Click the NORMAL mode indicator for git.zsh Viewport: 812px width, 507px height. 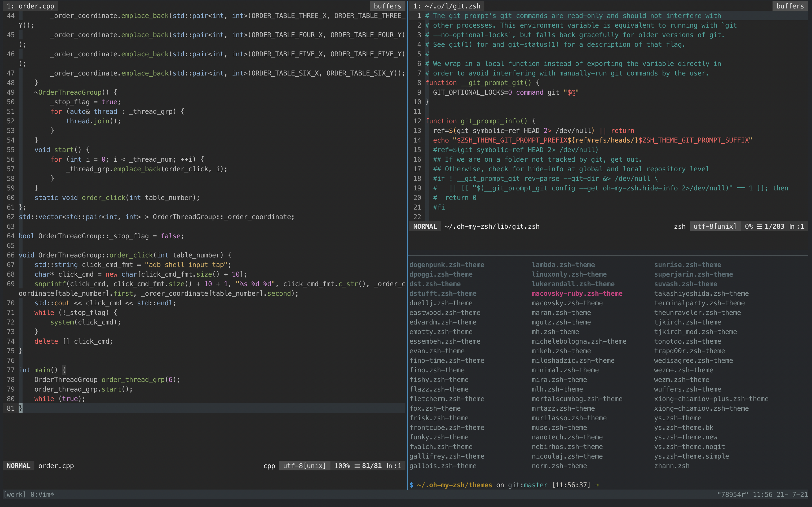click(425, 226)
